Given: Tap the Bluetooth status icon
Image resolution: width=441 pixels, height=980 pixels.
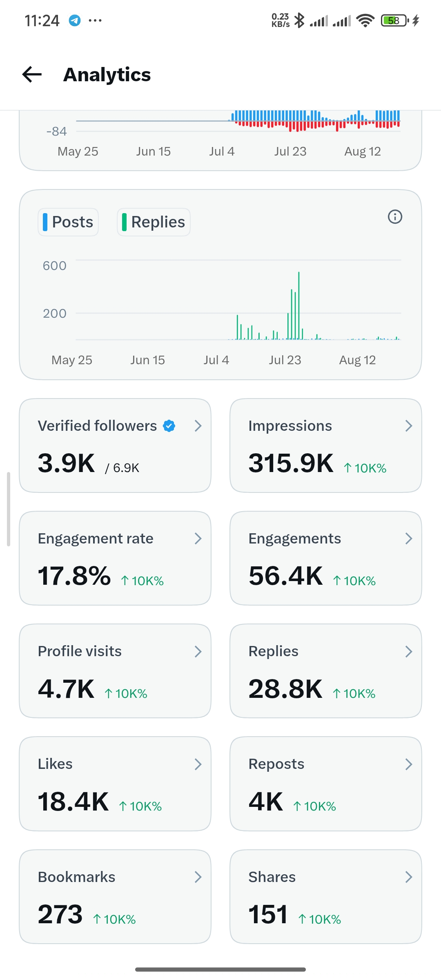Looking at the screenshot, I should tap(299, 20).
